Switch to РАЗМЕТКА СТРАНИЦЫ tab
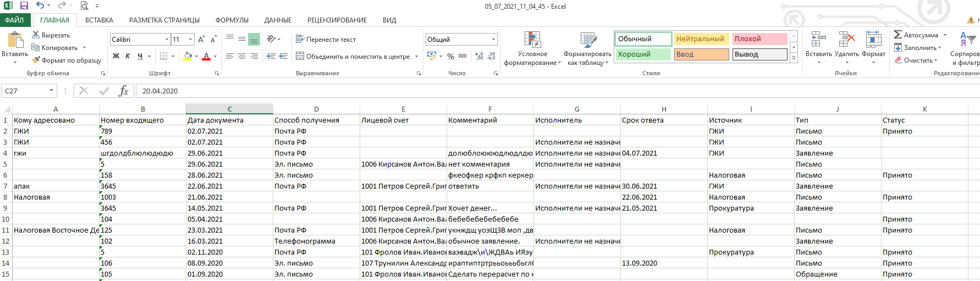Screen dimensions: 980x281 coord(164,20)
